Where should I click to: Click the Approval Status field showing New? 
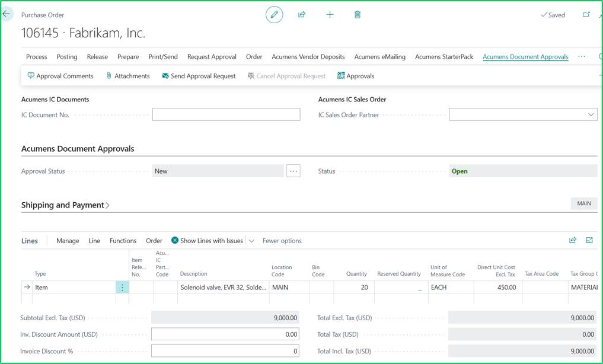click(x=218, y=171)
